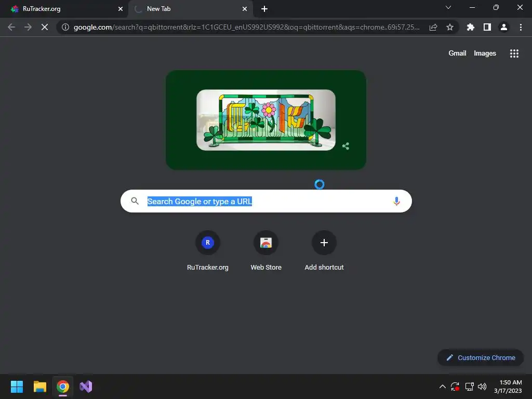This screenshot has height=399, width=532.
Task: Click the address bar URL
Action: tap(247, 27)
